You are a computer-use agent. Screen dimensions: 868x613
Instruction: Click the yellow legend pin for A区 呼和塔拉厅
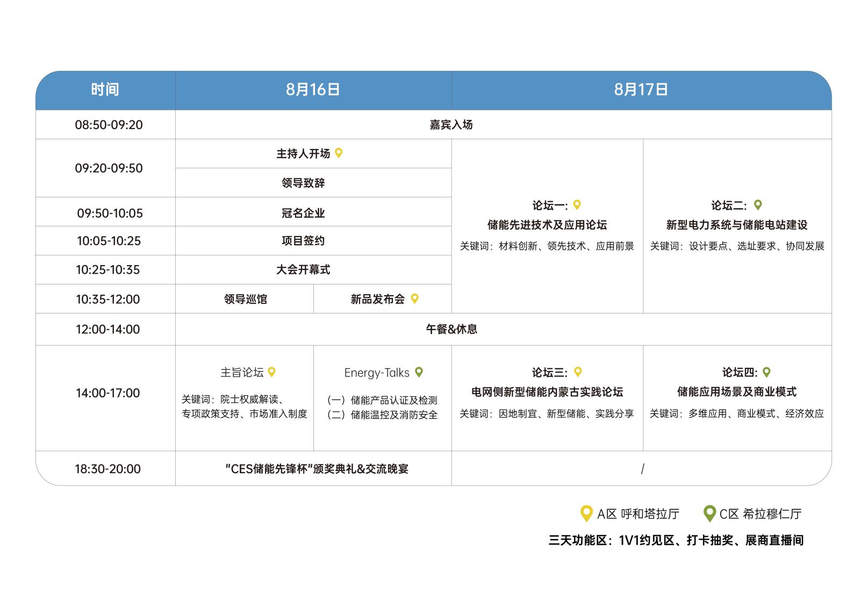pyautogui.click(x=586, y=514)
